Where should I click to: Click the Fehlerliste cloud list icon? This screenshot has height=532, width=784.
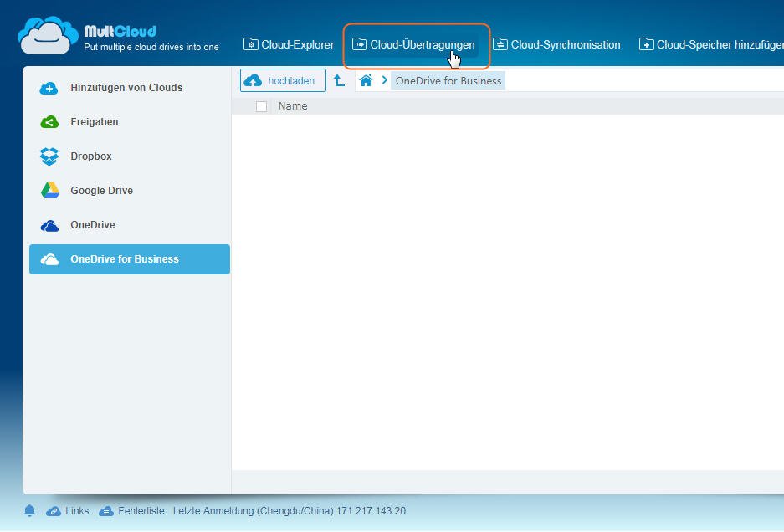(106, 511)
